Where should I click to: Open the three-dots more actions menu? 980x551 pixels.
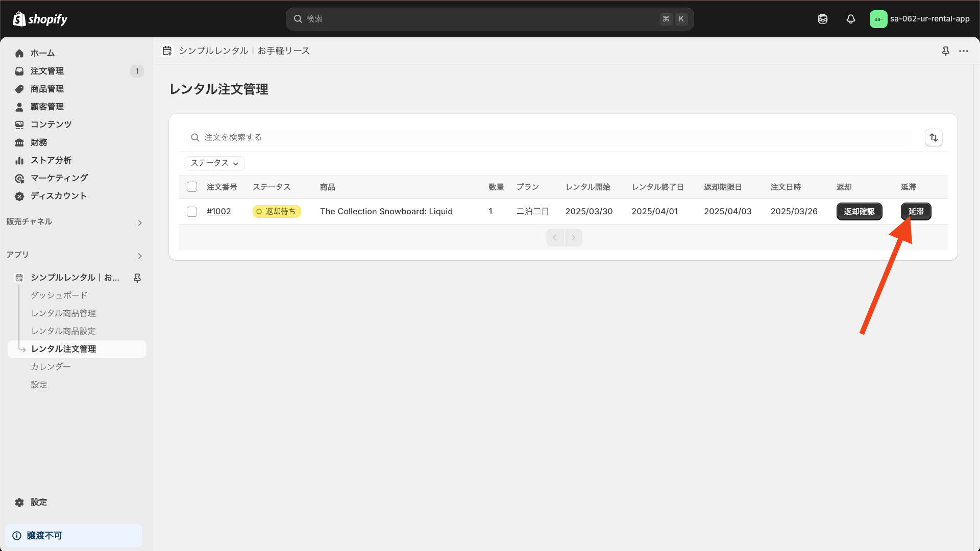(963, 51)
